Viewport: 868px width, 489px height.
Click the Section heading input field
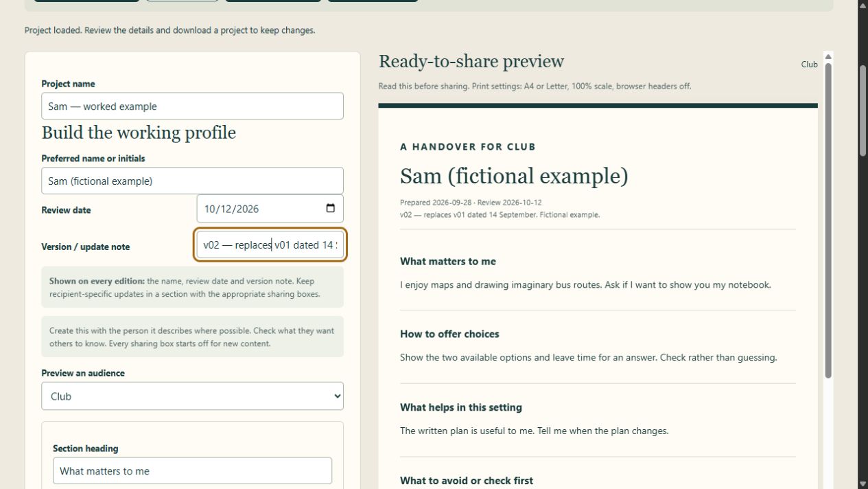pos(192,471)
